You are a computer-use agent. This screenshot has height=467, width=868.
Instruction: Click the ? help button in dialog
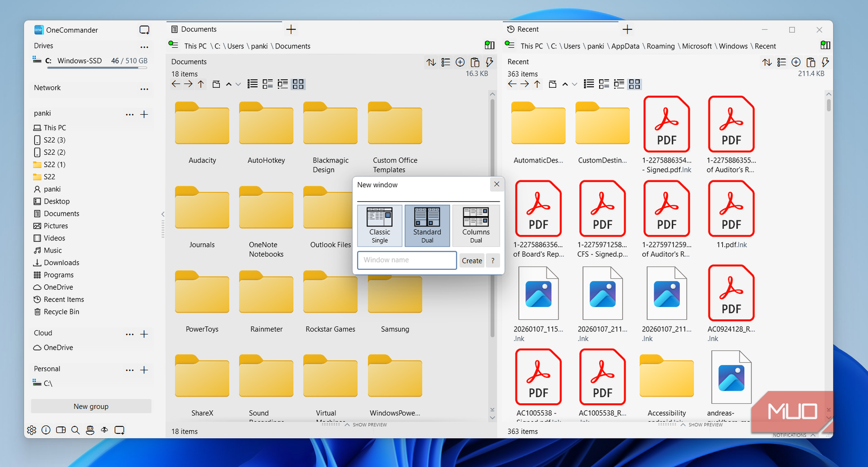click(x=493, y=260)
